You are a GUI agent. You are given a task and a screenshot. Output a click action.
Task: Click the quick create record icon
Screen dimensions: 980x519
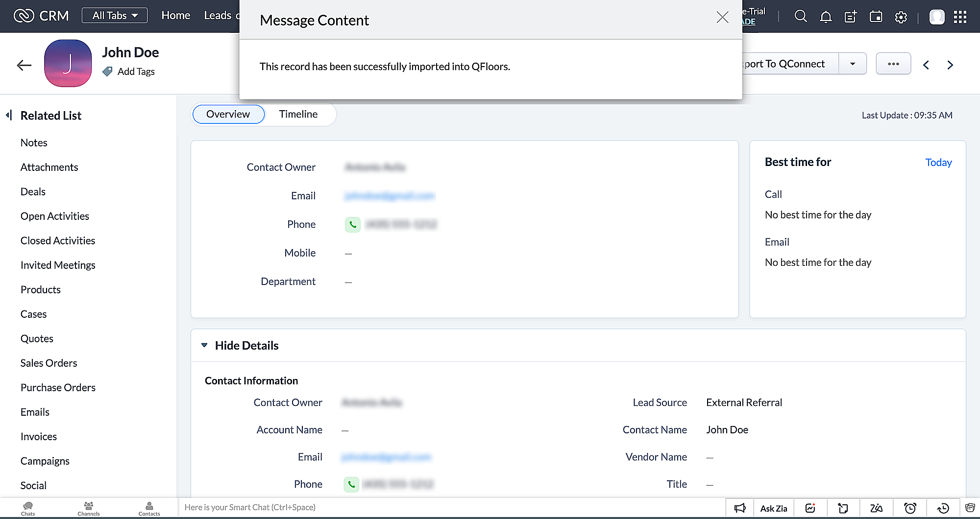[x=851, y=17]
